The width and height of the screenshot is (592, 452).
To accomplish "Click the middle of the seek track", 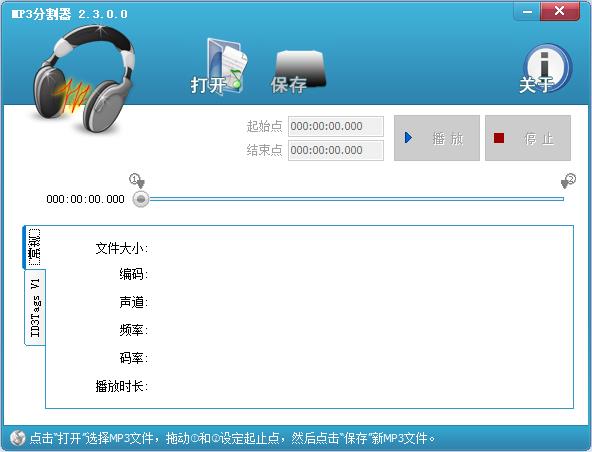I will coord(357,199).
